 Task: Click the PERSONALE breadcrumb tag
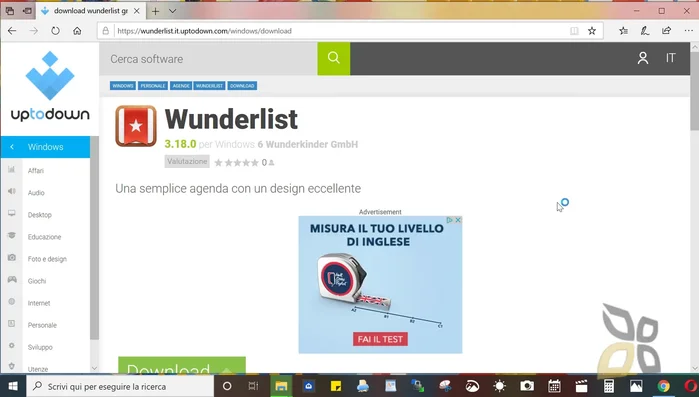point(152,86)
